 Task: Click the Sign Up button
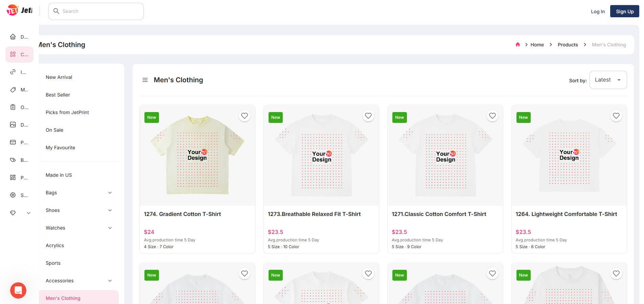point(625,11)
